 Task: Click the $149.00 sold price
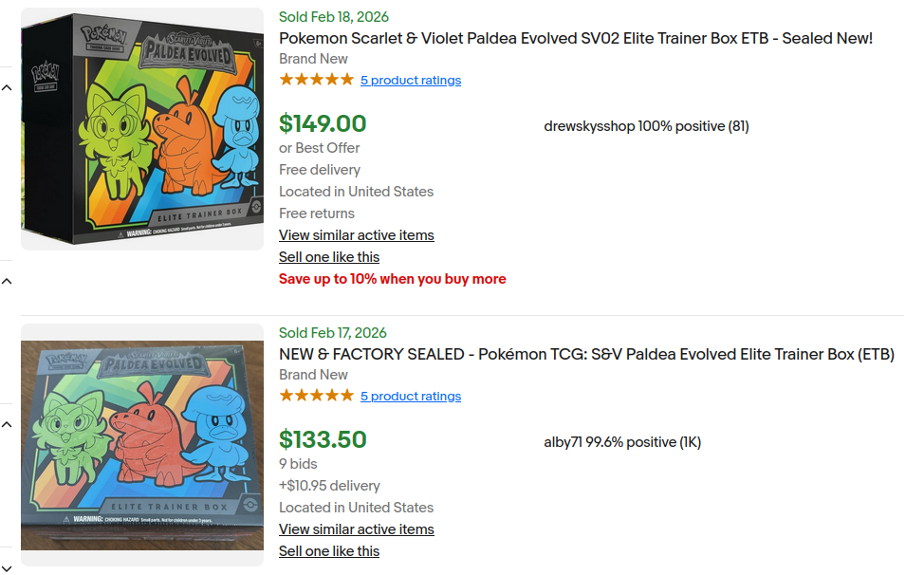click(x=323, y=123)
